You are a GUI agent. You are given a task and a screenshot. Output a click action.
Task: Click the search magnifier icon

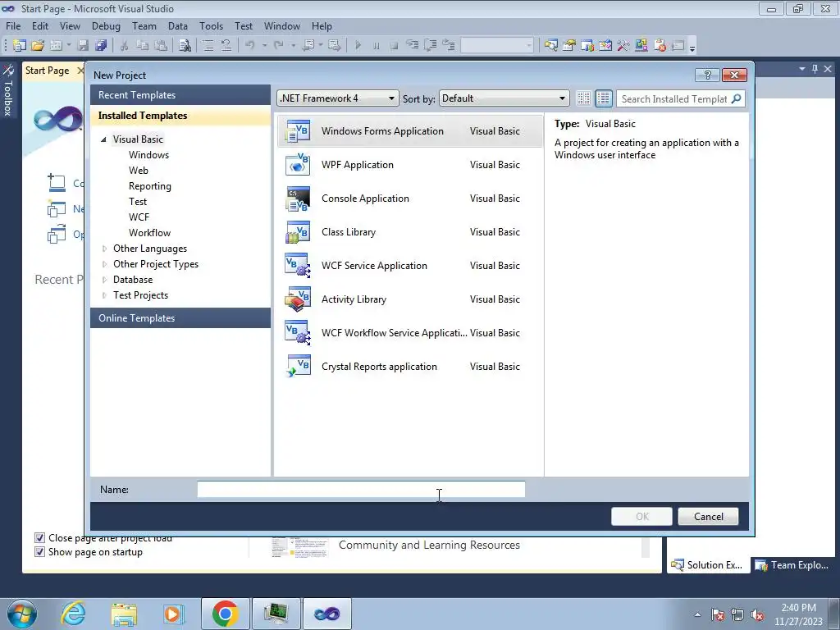point(737,98)
